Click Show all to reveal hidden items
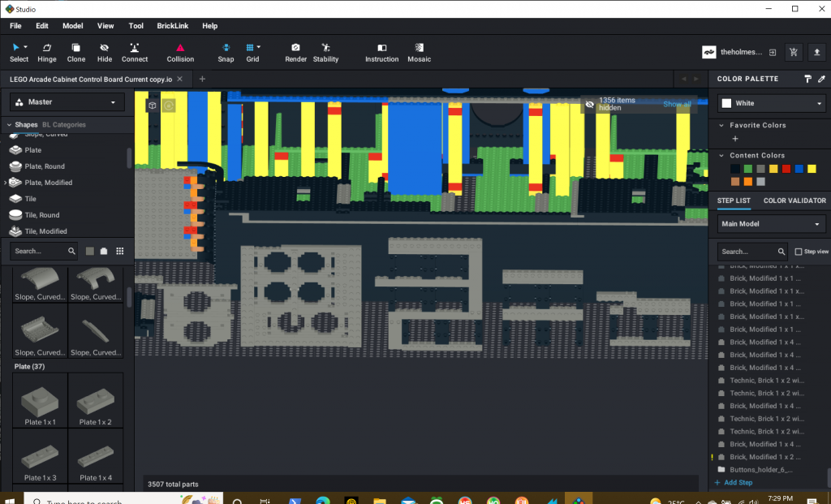 point(678,104)
